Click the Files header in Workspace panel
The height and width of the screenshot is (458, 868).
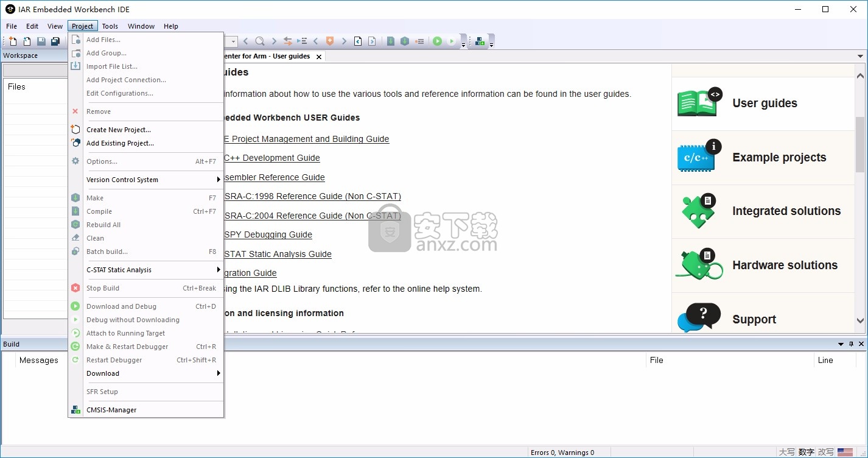click(16, 86)
